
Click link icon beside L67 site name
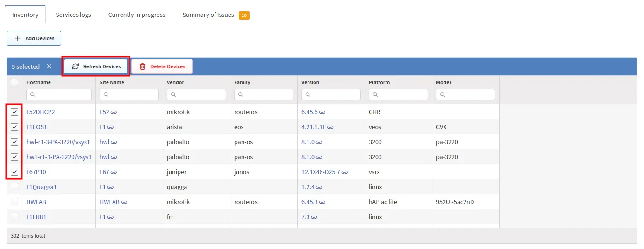click(x=114, y=172)
